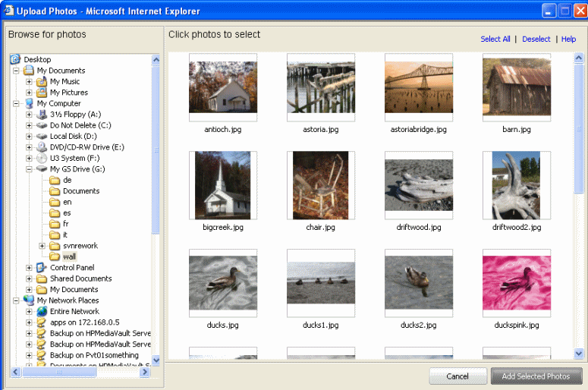Select the My Music folder icon

click(x=42, y=81)
